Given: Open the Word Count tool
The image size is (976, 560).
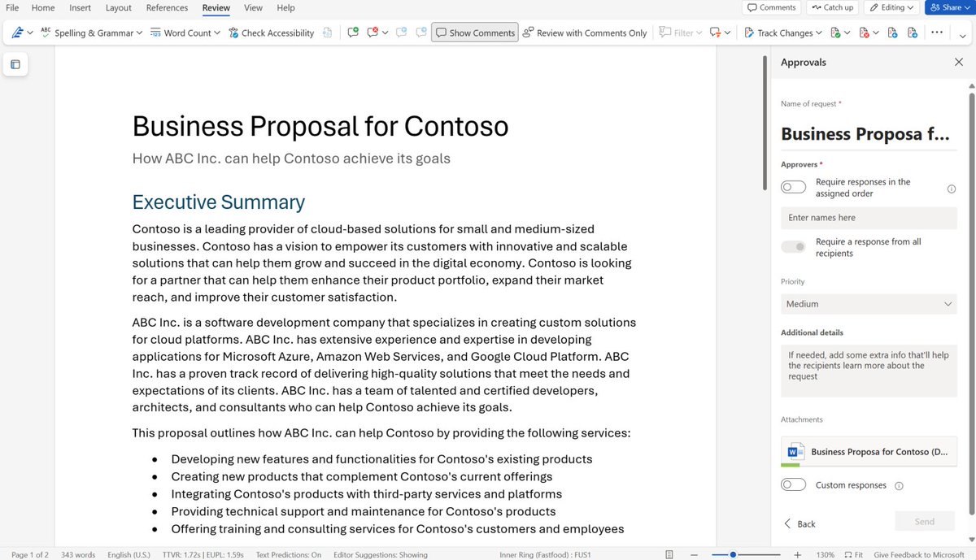Looking at the screenshot, I should (181, 33).
